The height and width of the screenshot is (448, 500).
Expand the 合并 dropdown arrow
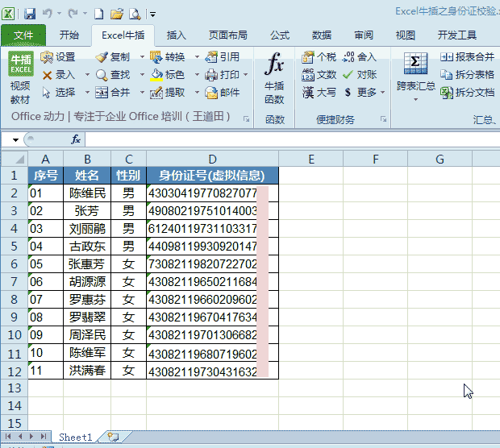click(142, 93)
